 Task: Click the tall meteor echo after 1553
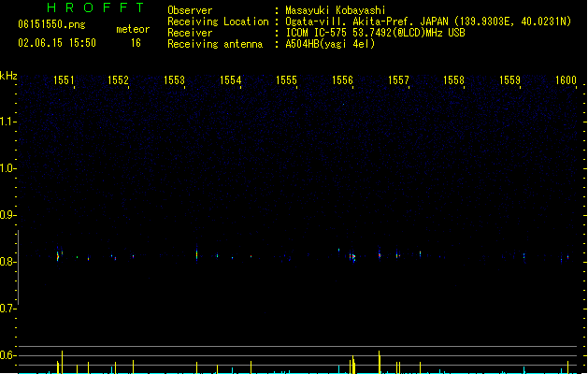click(197, 254)
